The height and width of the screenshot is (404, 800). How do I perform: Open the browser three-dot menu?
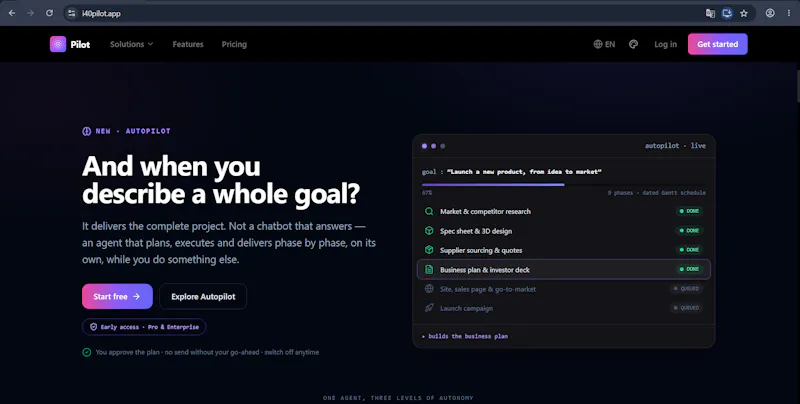click(x=789, y=13)
